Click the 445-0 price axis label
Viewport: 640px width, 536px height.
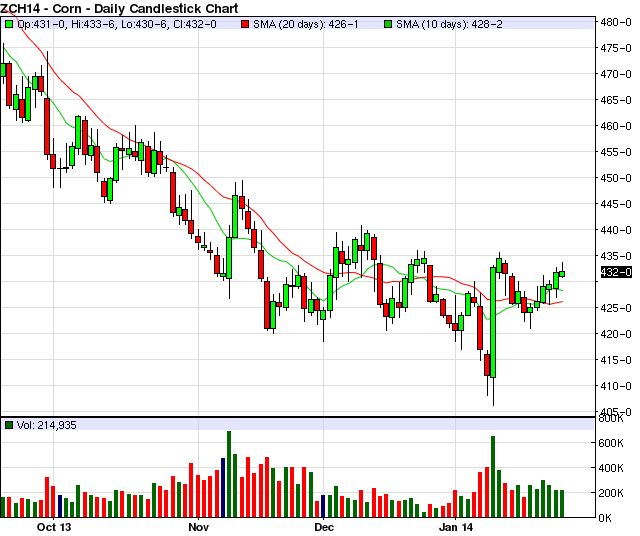click(x=616, y=204)
